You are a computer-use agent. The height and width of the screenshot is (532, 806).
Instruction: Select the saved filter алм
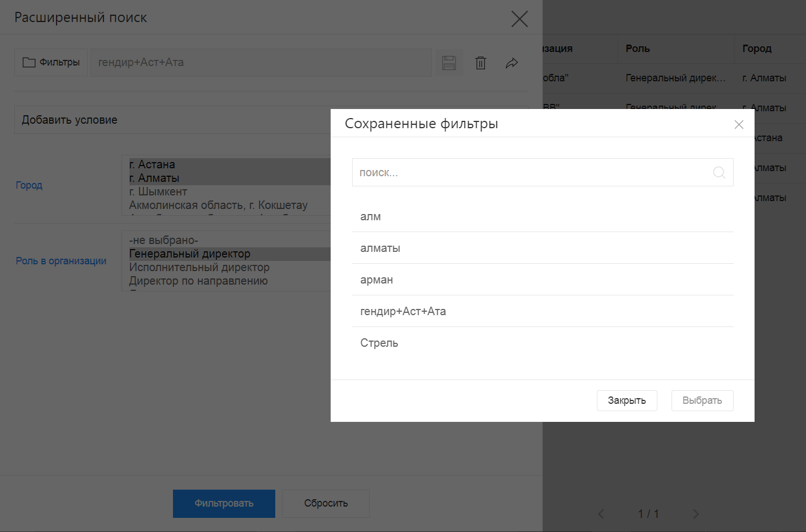[x=543, y=216]
